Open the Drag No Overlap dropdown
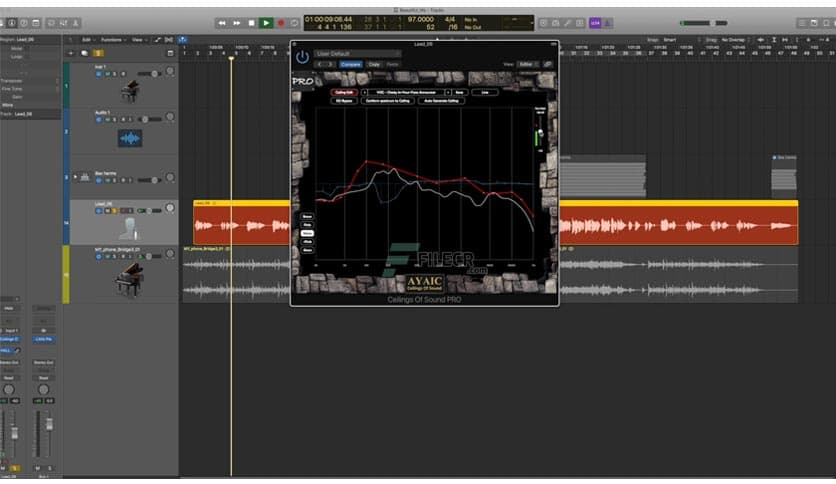The image size is (836, 484). point(735,40)
